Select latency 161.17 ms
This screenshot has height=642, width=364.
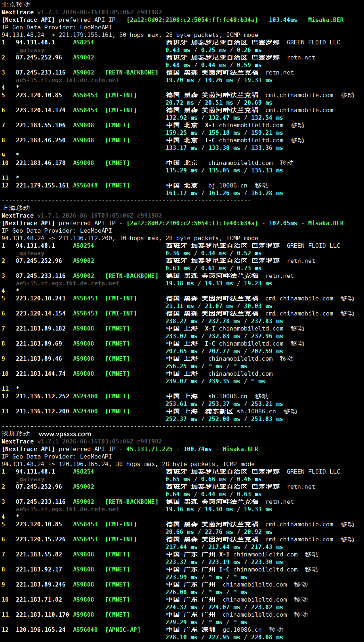[181, 193]
